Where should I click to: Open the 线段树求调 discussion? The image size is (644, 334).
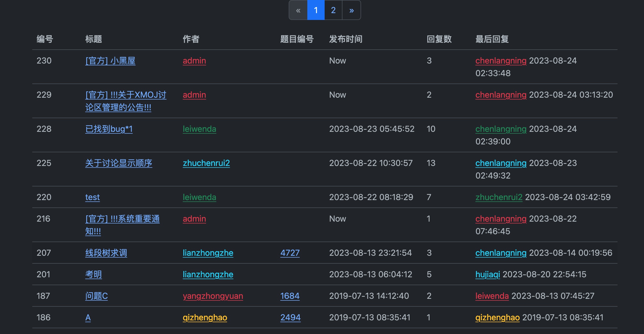point(106,253)
